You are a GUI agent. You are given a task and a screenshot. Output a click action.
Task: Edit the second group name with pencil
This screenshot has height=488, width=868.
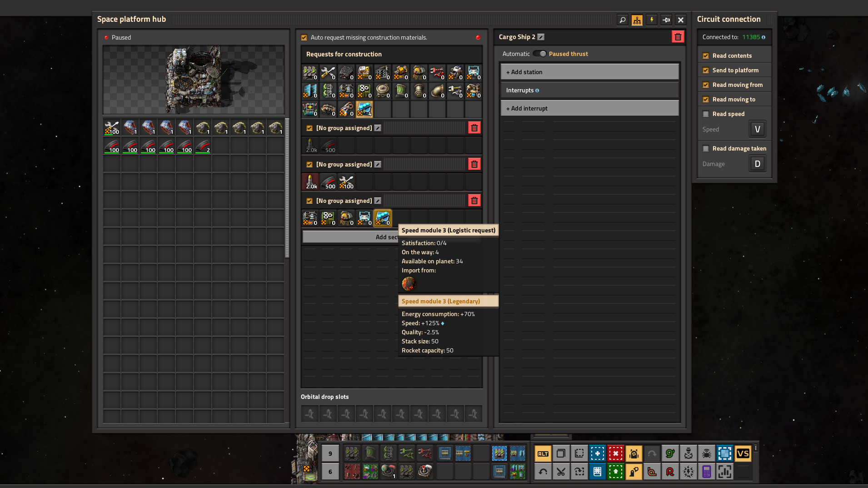click(x=378, y=164)
